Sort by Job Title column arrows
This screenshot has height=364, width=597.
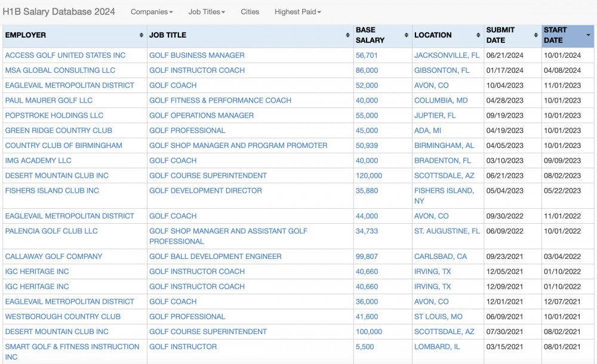(x=347, y=35)
